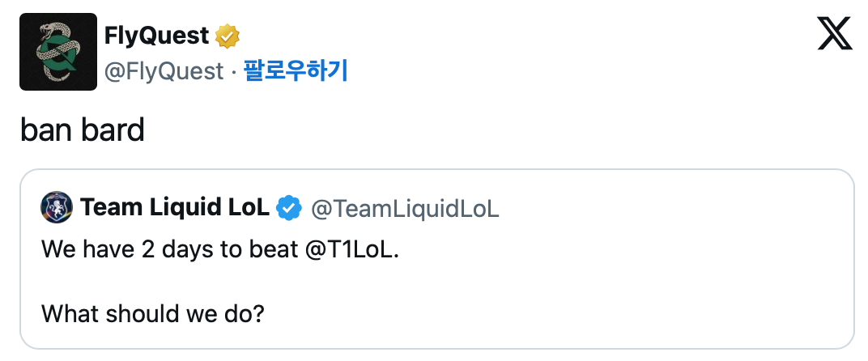Open the X logo
The image size is (868, 361).
click(836, 36)
